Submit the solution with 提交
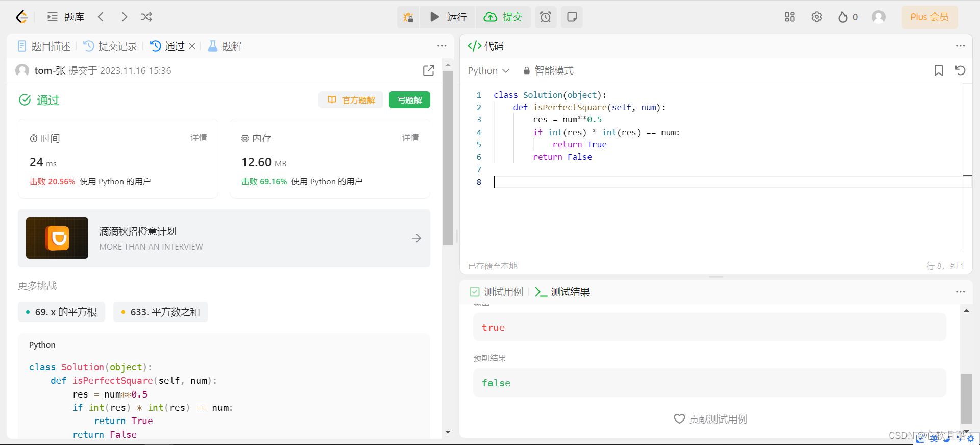 click(503, 17)
